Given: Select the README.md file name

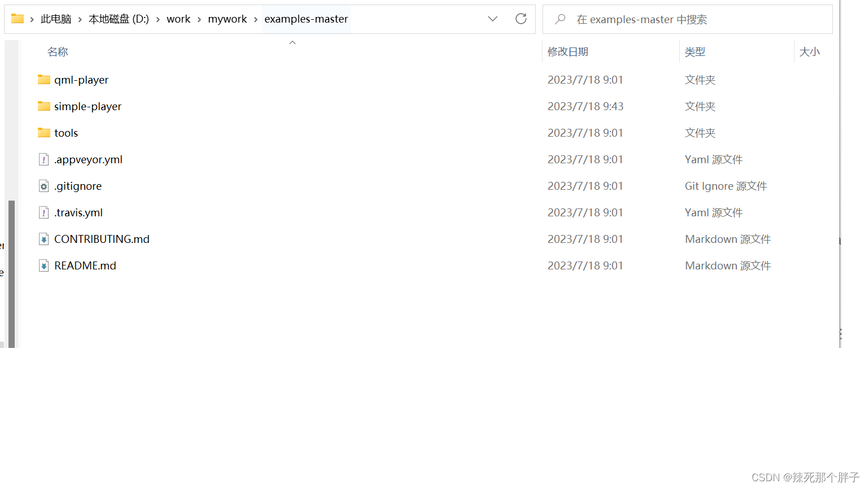Looking at the screenshot, I should pyautogui.click(x=85, y=265).
